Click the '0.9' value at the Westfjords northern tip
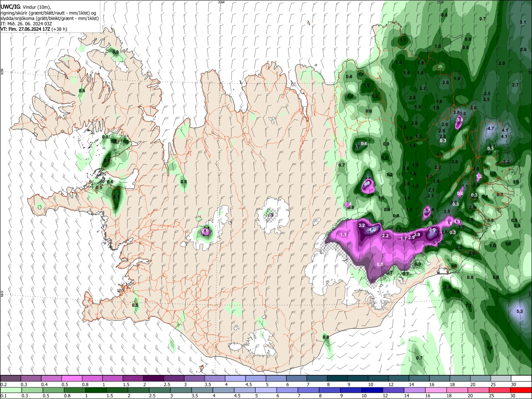The image size is (532, 399). click(x=116, y=52)
